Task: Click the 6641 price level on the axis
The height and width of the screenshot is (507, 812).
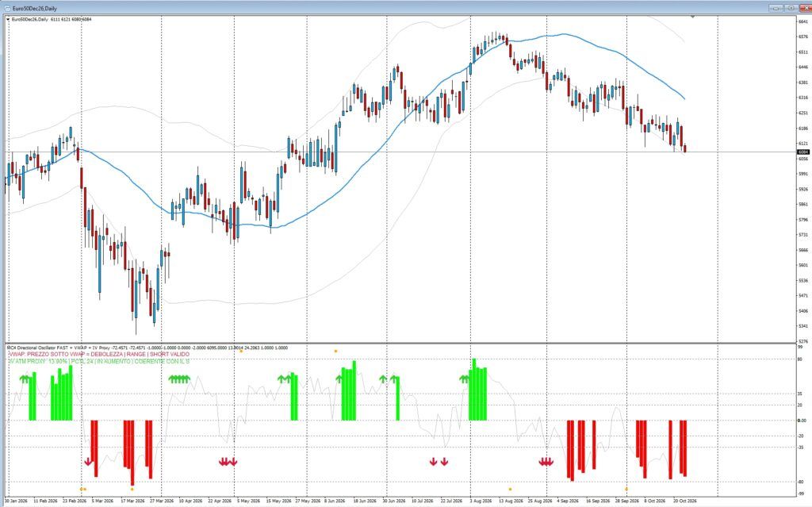Action: [x=803, y=21]
